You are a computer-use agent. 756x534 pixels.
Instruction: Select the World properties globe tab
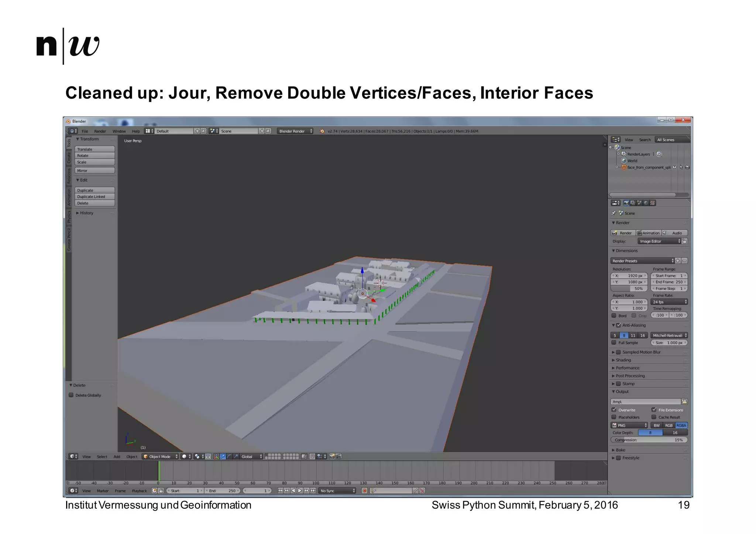tap(646, 203)
